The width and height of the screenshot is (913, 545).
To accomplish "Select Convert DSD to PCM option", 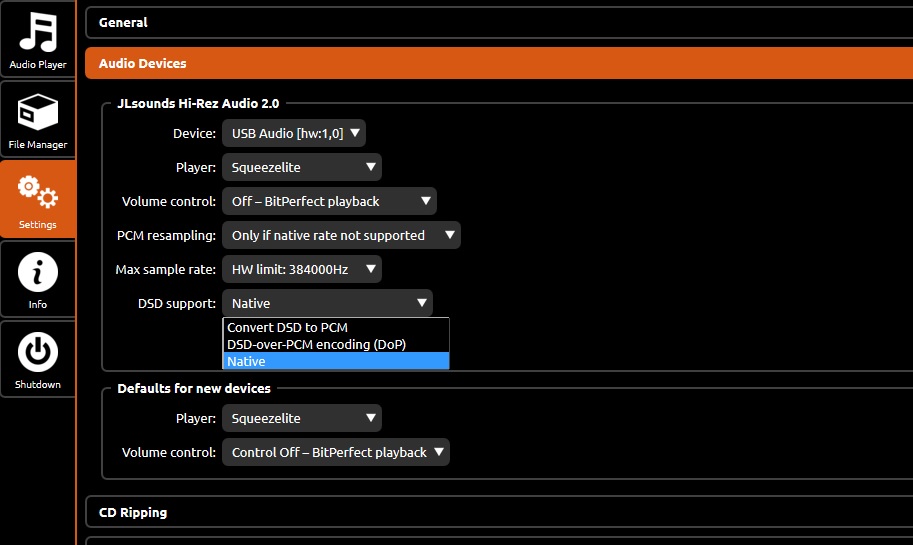I will 336,327.
